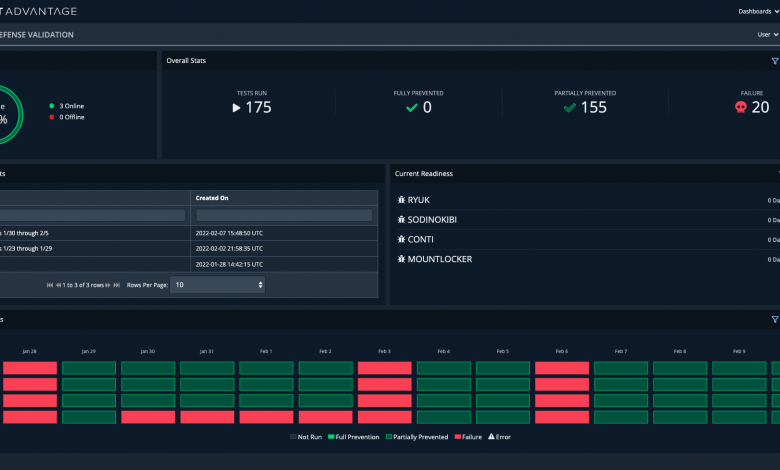Click the Failure count 20
Screen dimensions: 780x470
click(760, 107)
